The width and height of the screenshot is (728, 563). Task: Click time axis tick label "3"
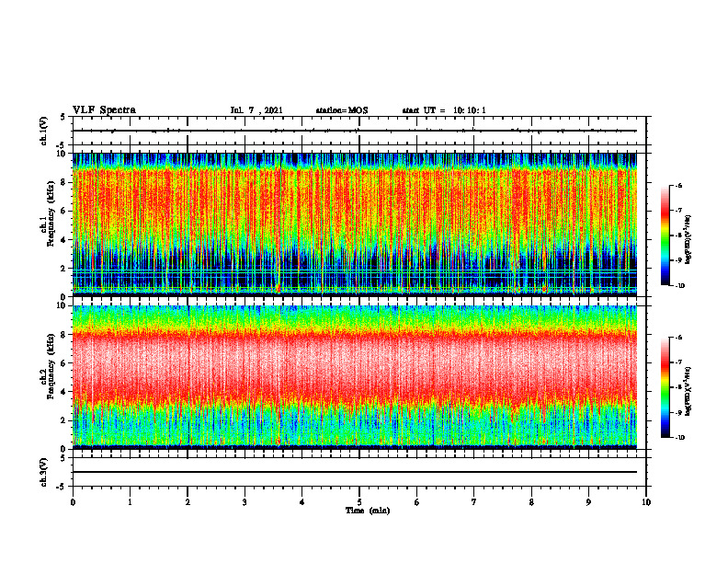pyautogui.click(x=245, y=502)
